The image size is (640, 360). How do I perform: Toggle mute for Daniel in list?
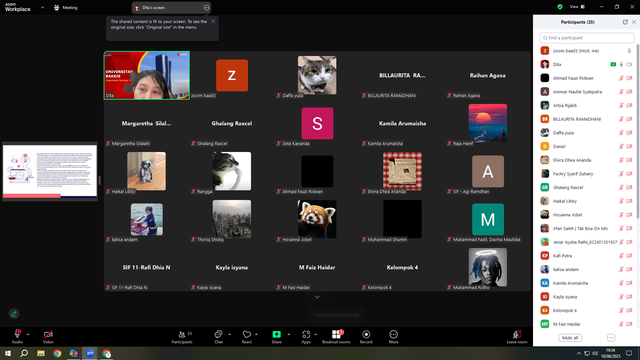pos(621,147)
